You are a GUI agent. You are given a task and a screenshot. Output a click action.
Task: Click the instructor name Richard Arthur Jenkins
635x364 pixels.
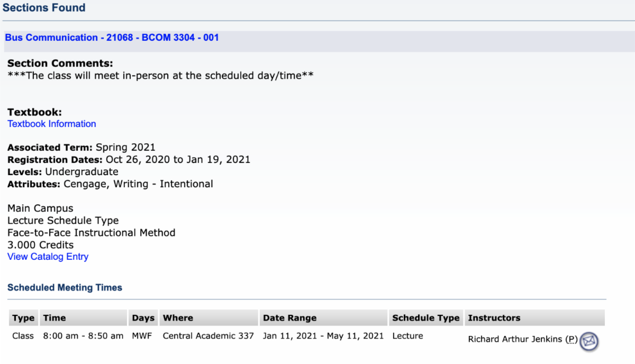[x=515, y=339]
